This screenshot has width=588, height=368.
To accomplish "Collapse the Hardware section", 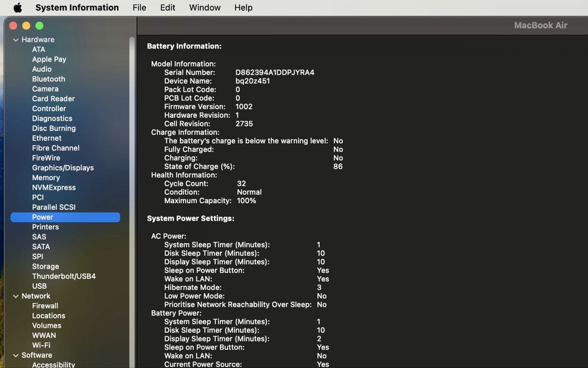I will (16, 40).
